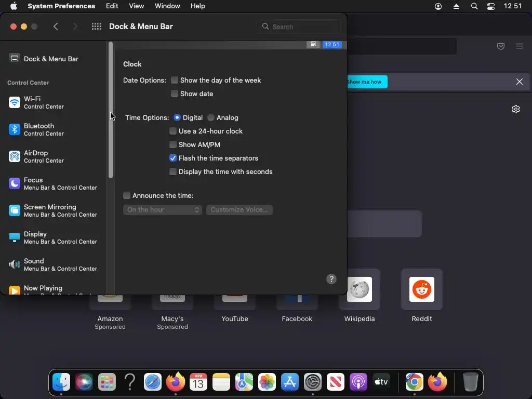Click Customize Voice button
532x399 pixels.
239,210
